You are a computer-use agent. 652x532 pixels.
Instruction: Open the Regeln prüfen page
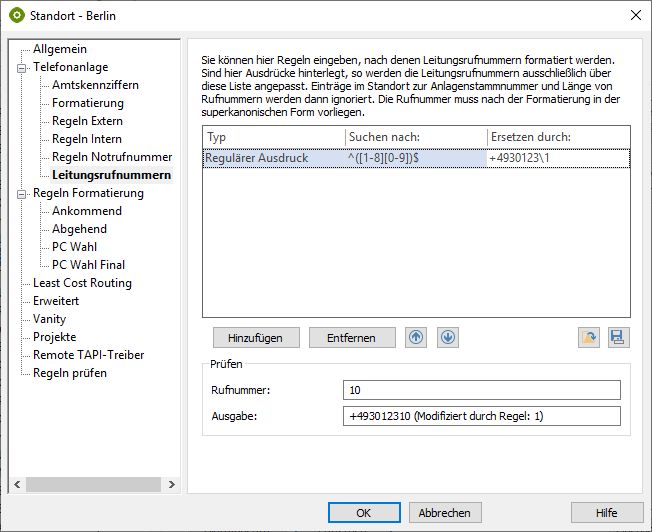tap(69, 373)
